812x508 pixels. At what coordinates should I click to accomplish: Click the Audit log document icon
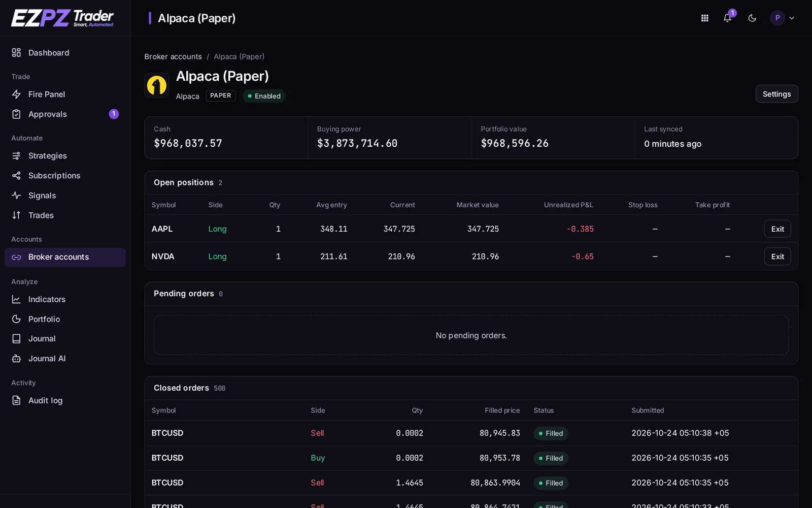16,400
